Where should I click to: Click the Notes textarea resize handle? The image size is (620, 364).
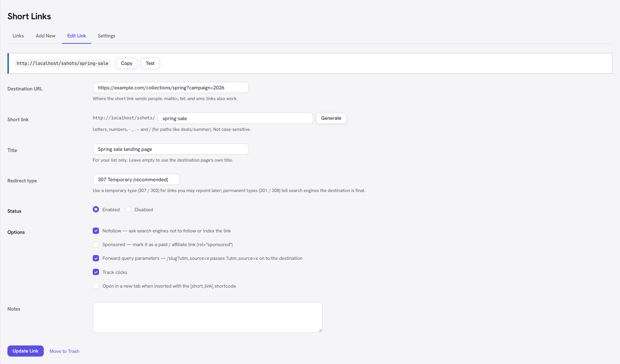[x=320, y=330]
